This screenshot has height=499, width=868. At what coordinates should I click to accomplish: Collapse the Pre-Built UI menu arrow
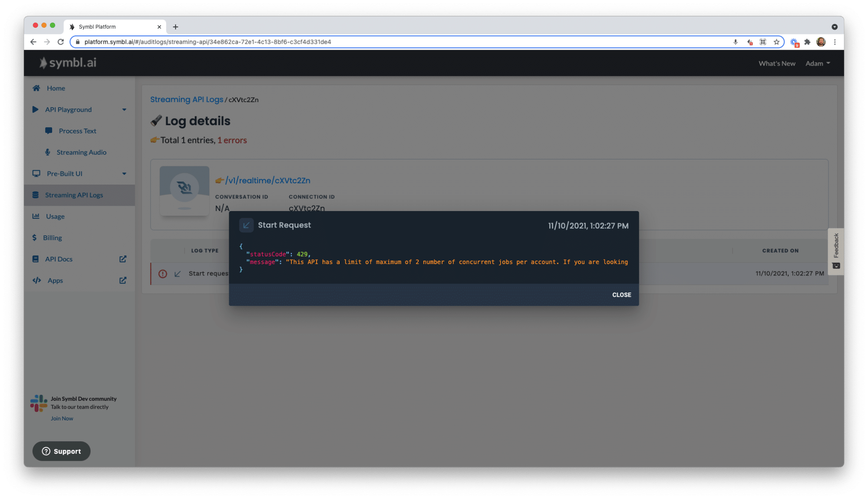click(124, 174)
